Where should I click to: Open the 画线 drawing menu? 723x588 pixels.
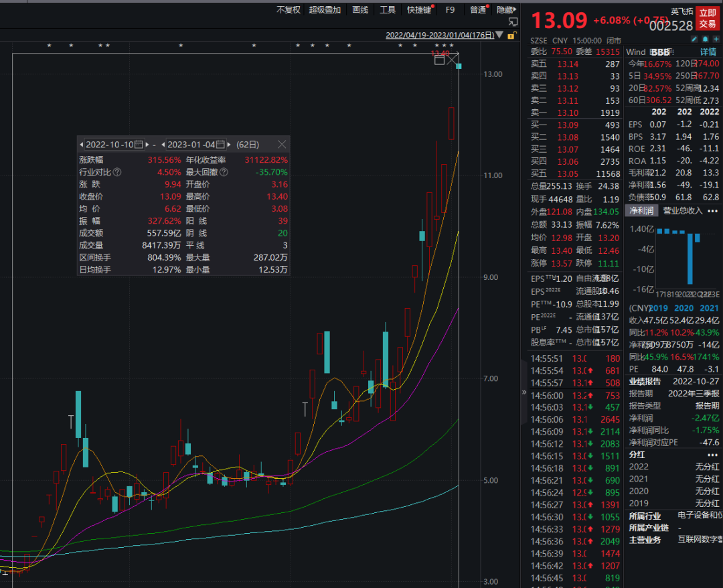coord(360,9)
